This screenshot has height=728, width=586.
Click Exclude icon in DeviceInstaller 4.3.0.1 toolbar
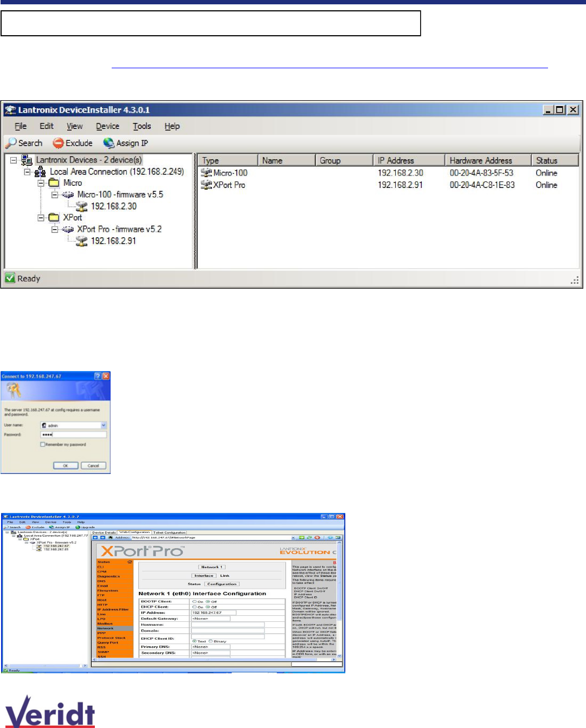[x=58, y=143]
